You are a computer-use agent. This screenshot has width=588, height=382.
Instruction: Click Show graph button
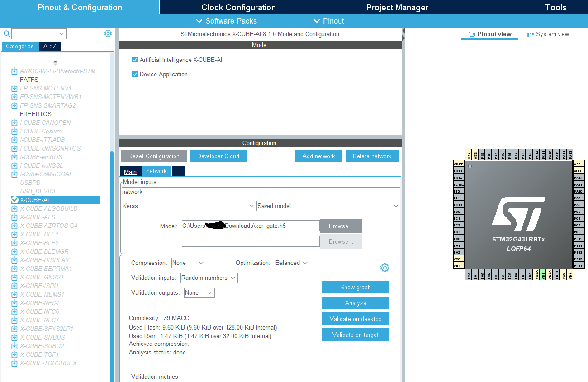point(356,287)
